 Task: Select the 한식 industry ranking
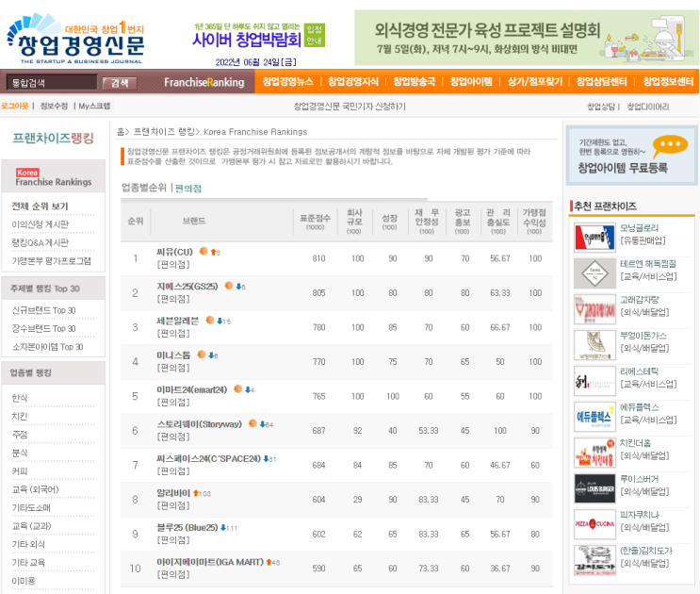pos(20,398)
